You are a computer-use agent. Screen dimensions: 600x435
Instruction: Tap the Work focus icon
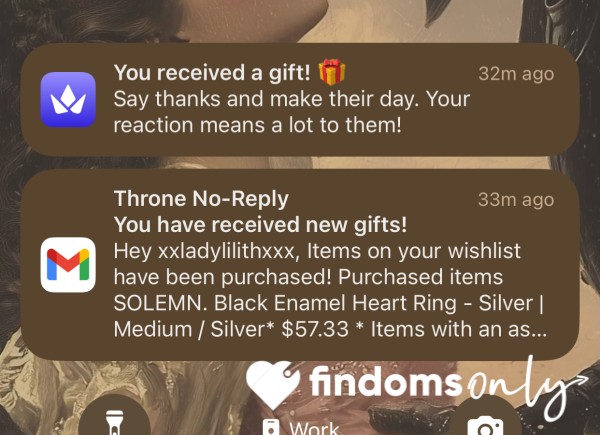click(x=271, y=427)
